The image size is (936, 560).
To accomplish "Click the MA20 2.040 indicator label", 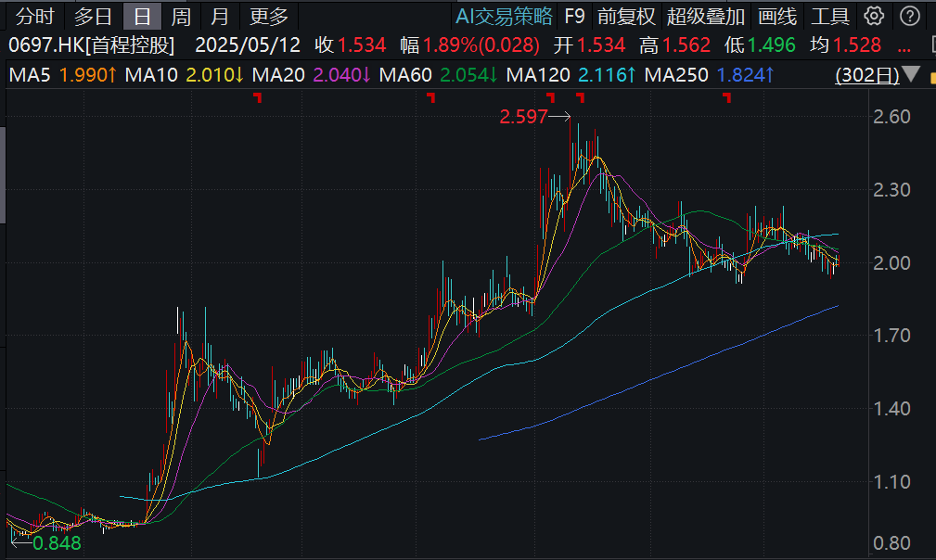I will click(x=311, y=75).
